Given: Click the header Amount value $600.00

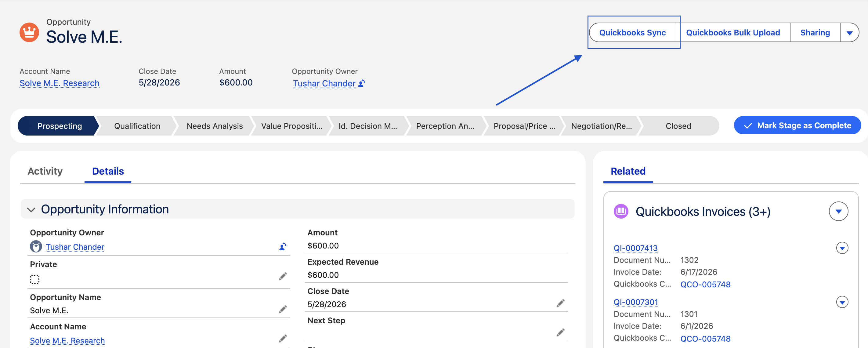Looking at the screenshot, I should click(236, 82).
